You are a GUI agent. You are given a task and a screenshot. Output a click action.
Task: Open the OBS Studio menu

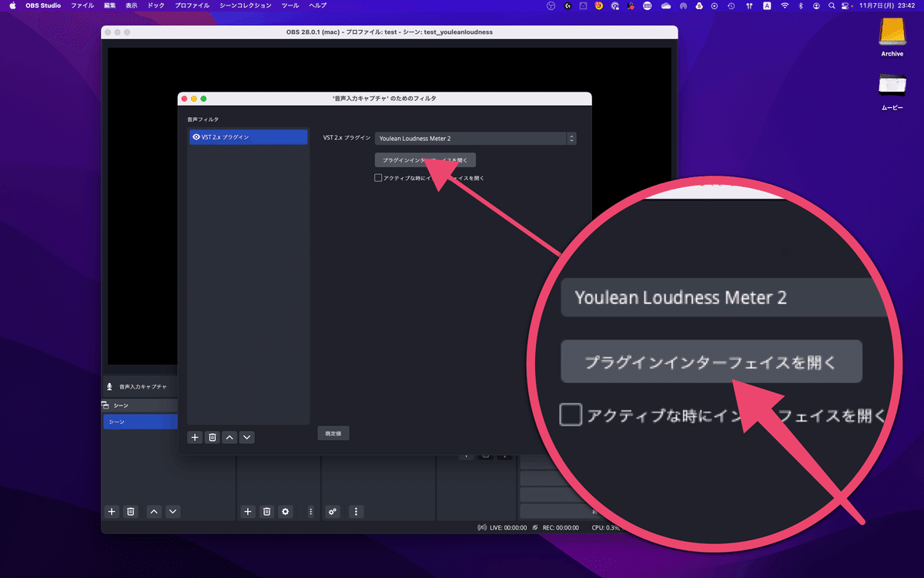point(44,5)
